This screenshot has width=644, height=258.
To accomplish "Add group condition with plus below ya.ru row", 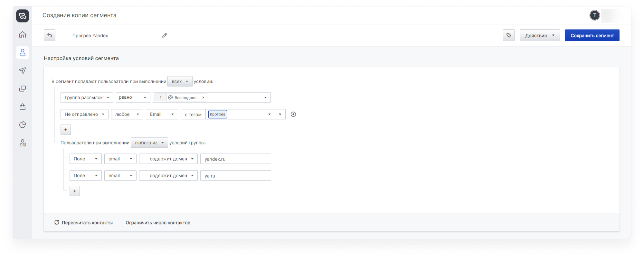I will point(75,191).
